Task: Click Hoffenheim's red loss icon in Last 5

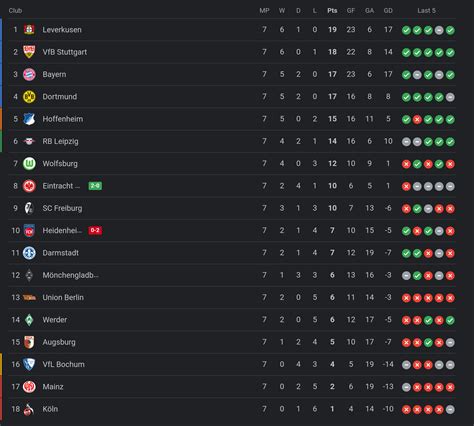Action: 417,119
